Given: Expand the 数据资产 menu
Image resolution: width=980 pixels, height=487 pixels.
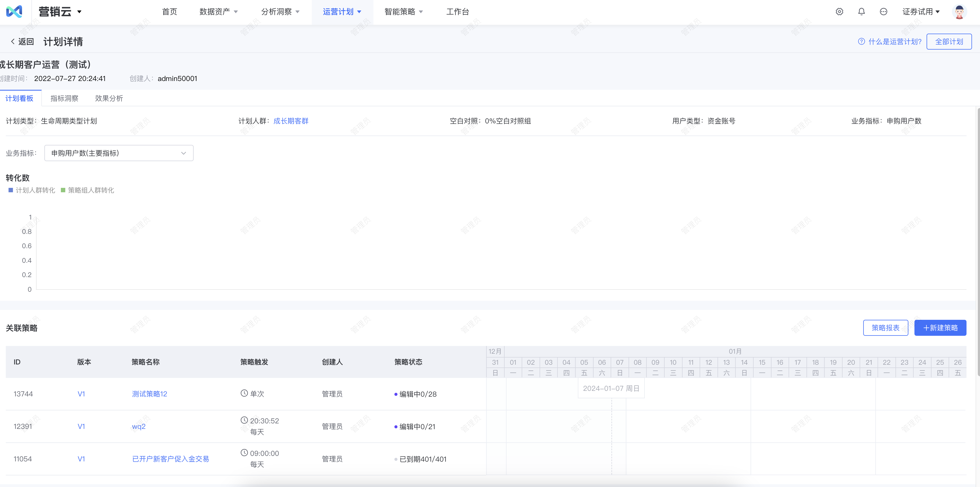Looking at the screenshot, I should (x=219, y=12).
